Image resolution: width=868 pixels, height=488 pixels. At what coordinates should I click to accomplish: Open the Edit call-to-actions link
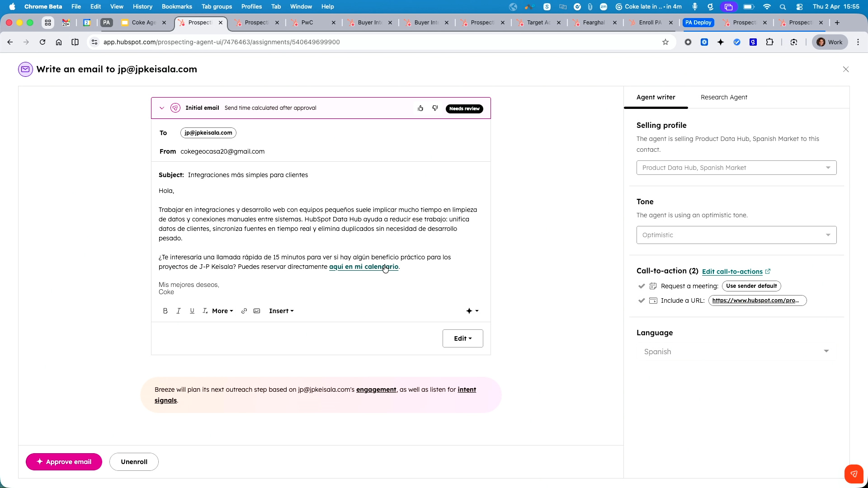(733, 271)
